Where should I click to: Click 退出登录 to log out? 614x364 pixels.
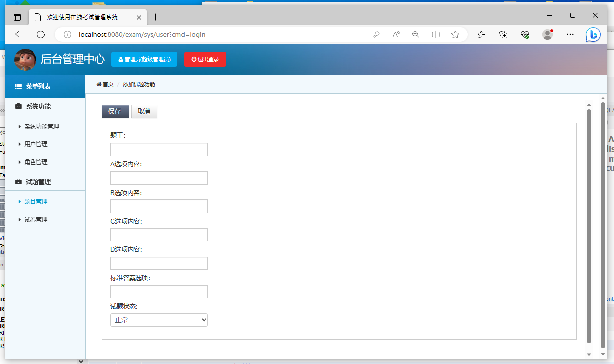pyautogui.click(x=205, y=60)
